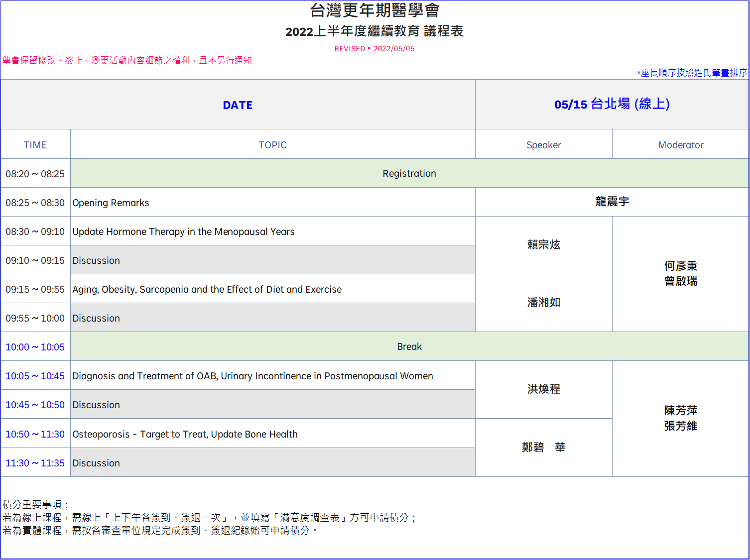Click the TOPIC column header
Screen dimensions: 750x560
(272, 145)
